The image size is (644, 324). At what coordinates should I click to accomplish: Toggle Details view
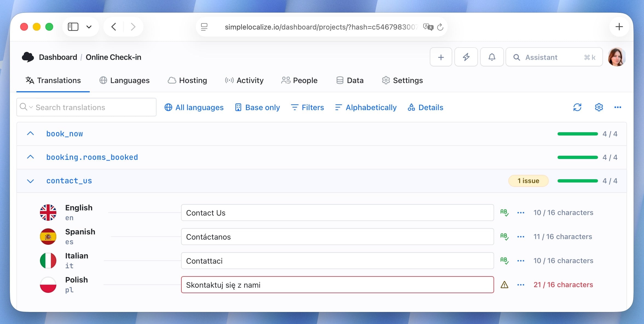425,107
